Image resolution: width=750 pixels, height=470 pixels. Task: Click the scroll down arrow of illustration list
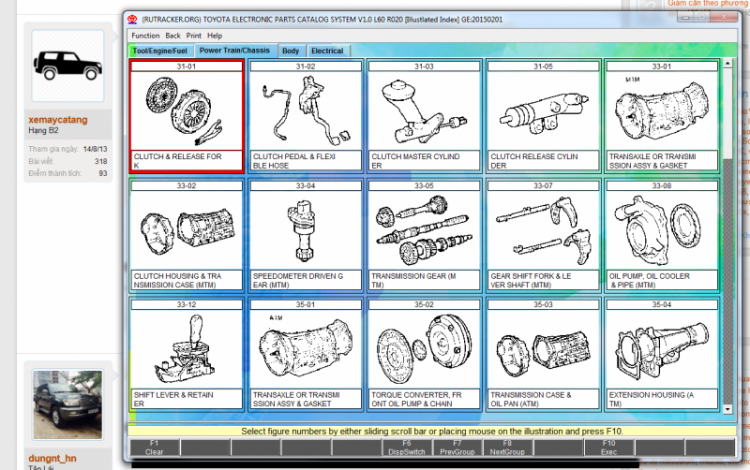(728, 409)
